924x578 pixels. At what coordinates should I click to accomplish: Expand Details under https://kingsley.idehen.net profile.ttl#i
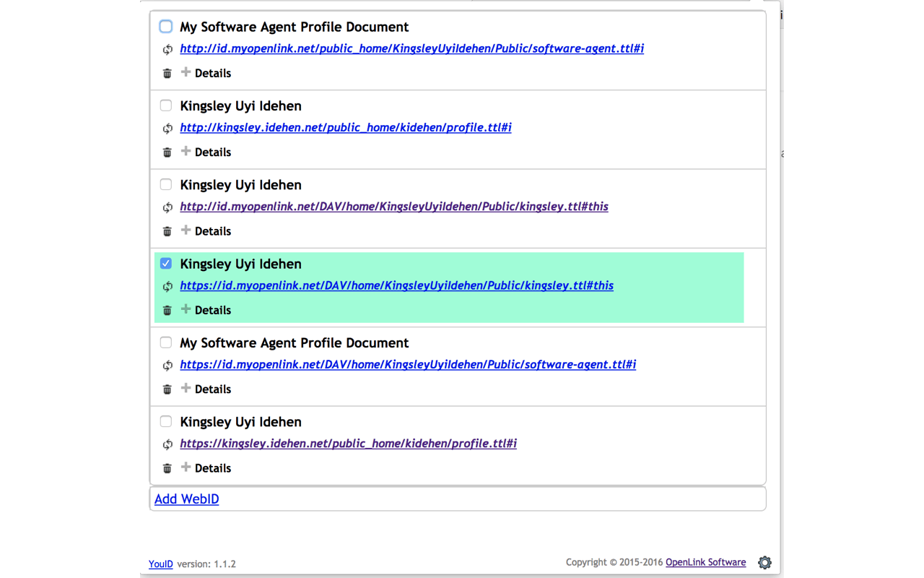coord(206,468)
